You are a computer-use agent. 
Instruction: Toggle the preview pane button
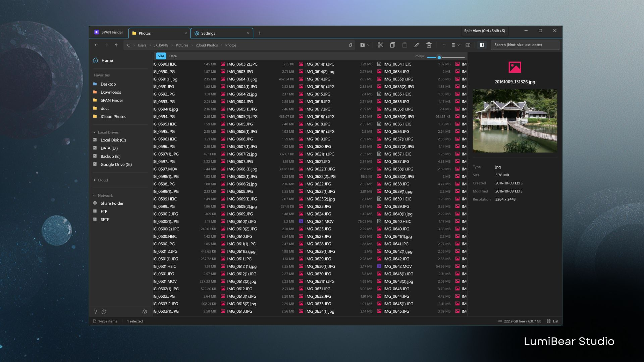point(468,45)
